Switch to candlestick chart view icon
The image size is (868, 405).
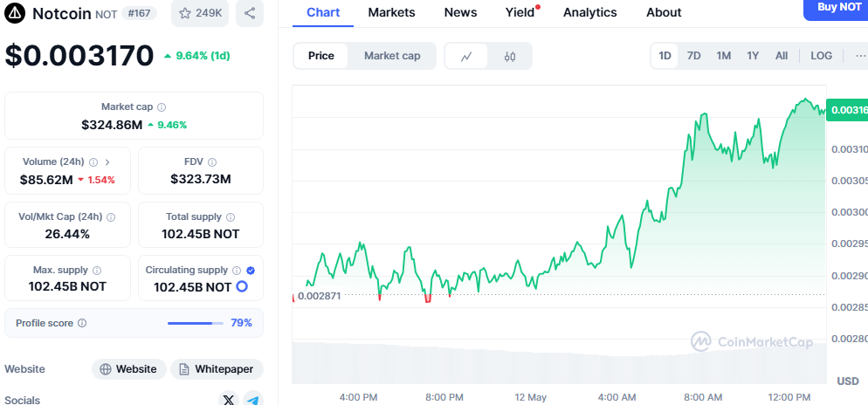[510, 56]
